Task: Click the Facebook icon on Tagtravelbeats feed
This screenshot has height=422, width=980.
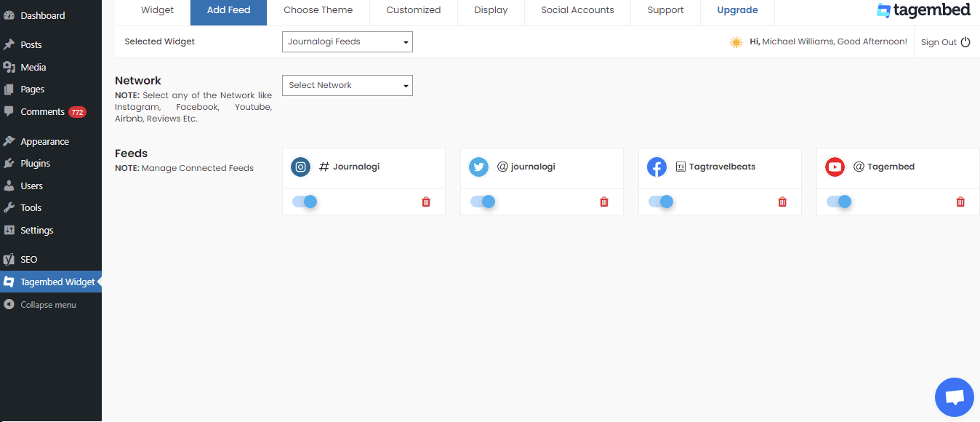Action: click(x=656, y=167)
